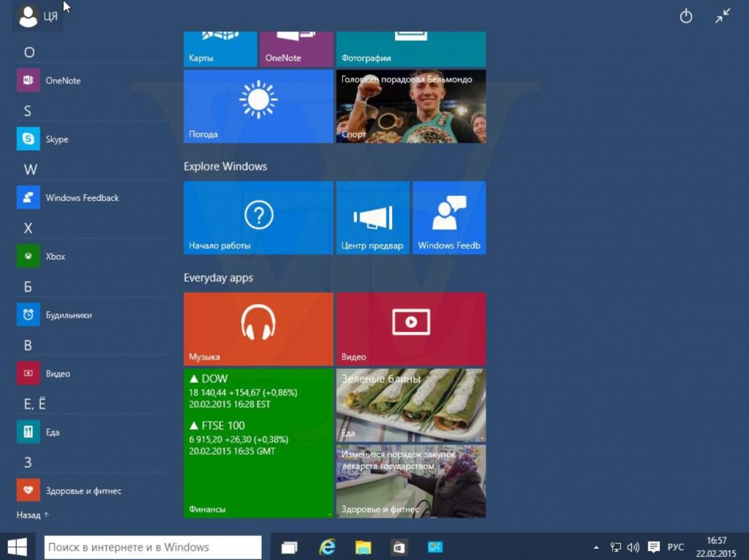This screenshot has width=749, height=560.
Task: Open the red Видео tile
Action: pyautogui.click(x=411, y=329)
